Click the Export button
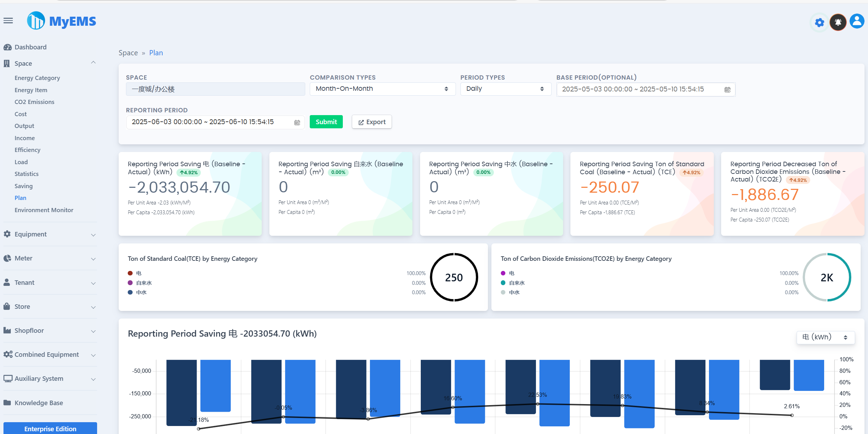 371,122
